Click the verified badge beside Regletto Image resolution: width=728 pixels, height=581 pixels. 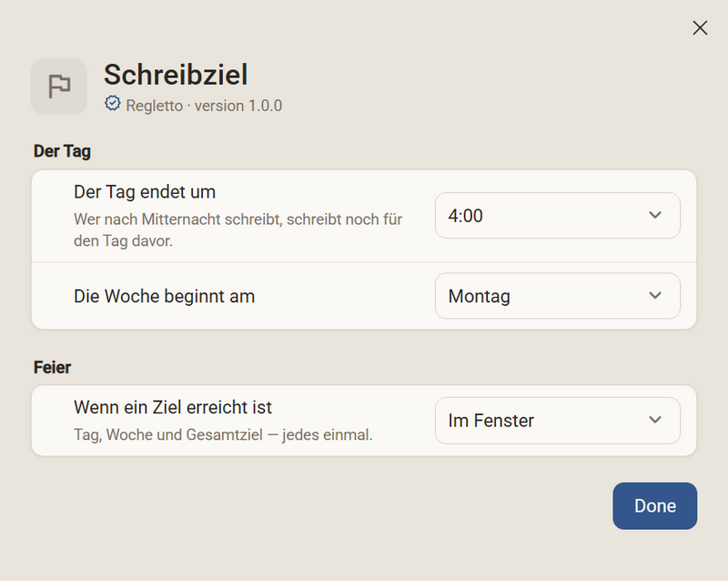pos(112,104)
